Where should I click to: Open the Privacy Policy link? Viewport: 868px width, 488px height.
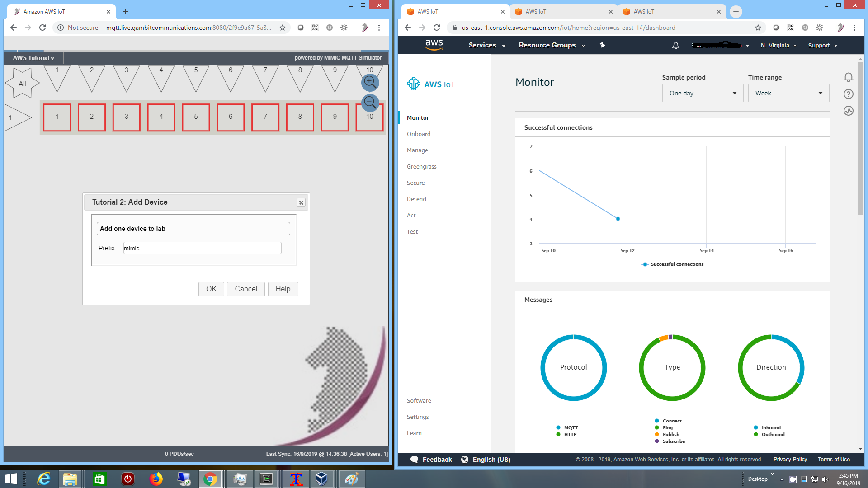[x=790, y=460]
